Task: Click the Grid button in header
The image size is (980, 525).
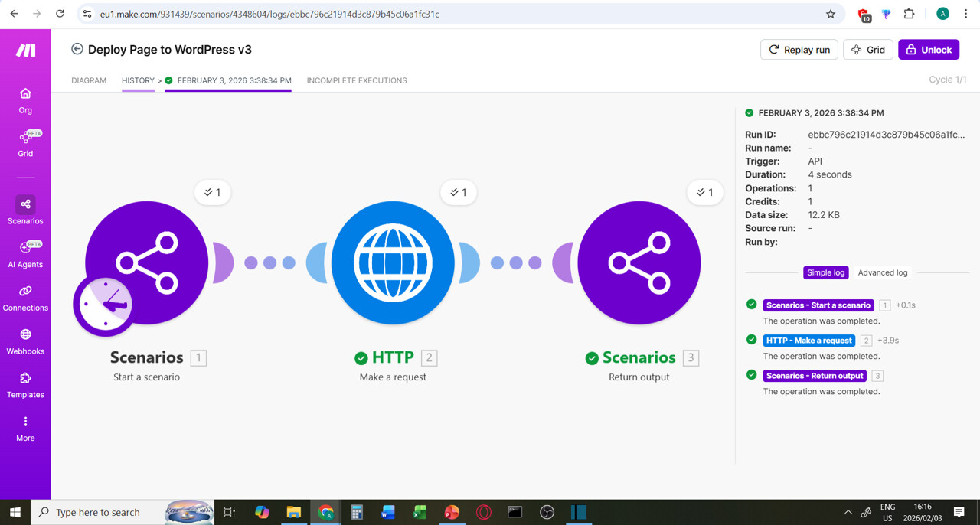Action: click(x=868, y=50)
